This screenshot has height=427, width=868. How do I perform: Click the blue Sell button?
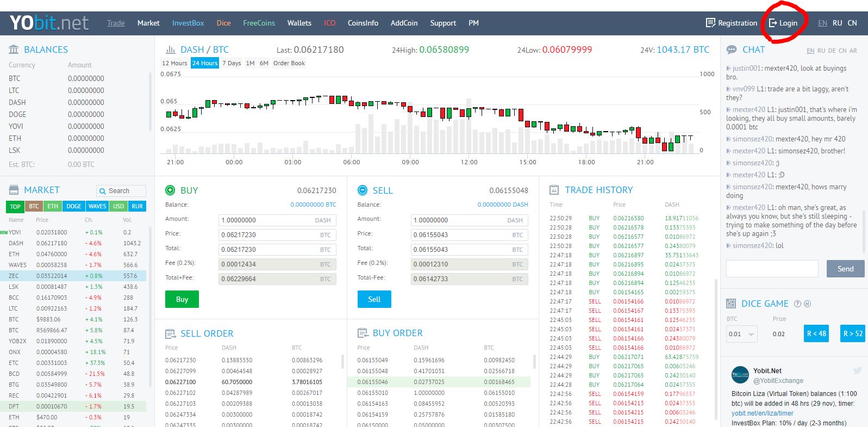[x=374, y=299]
